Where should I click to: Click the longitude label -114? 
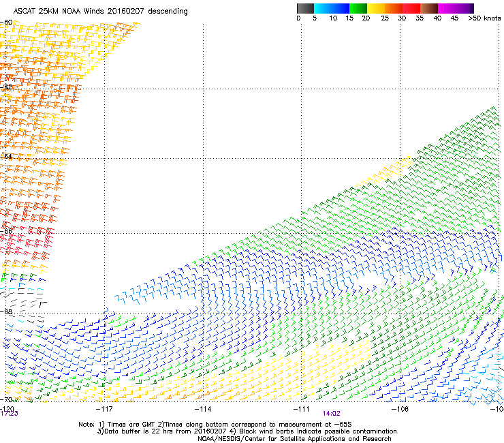coord(203,409)
